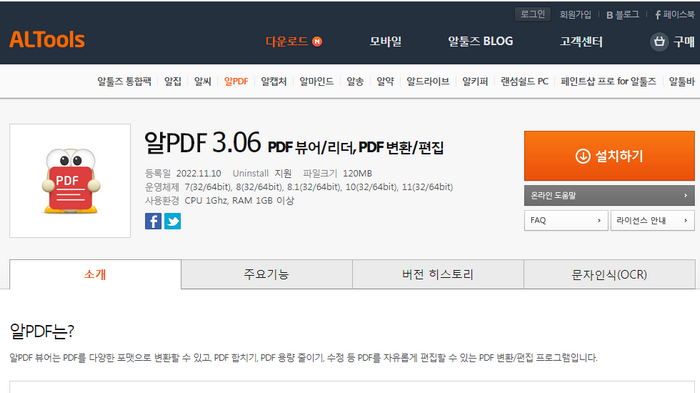Screen dimensions: 700x393
Task: Select 알PDF in product bar
Action: (236, 81)
